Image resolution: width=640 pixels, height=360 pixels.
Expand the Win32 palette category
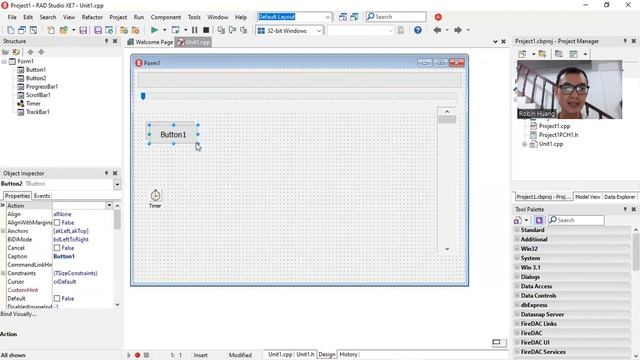tap(517, 249)
